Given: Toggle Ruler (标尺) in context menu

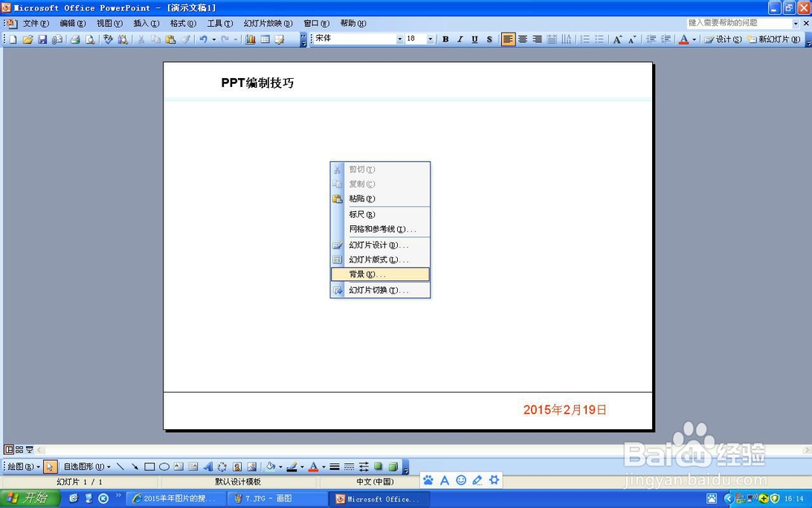Looking at the screenshot, I should click(x=380, y=214).
